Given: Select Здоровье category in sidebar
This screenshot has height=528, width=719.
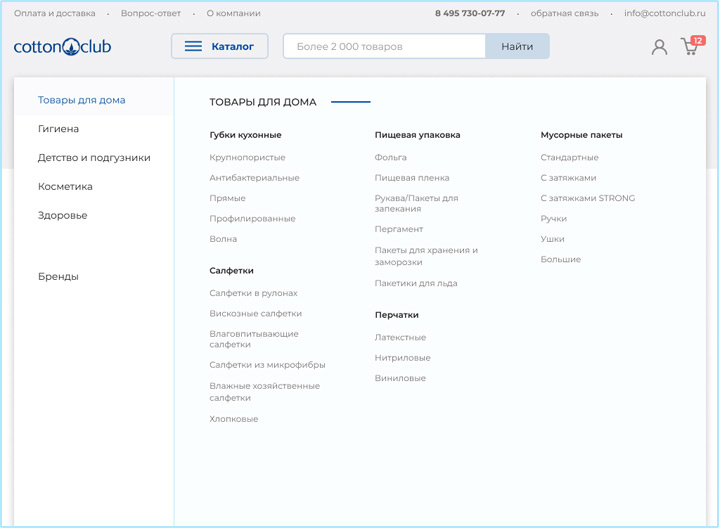Looking at the screenshot, I should (x=62, y=216).
